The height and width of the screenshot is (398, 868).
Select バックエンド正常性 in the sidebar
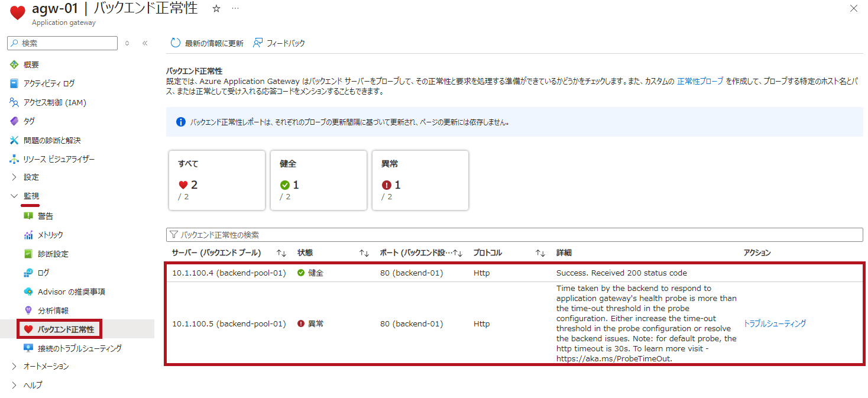tap(66, 329)
